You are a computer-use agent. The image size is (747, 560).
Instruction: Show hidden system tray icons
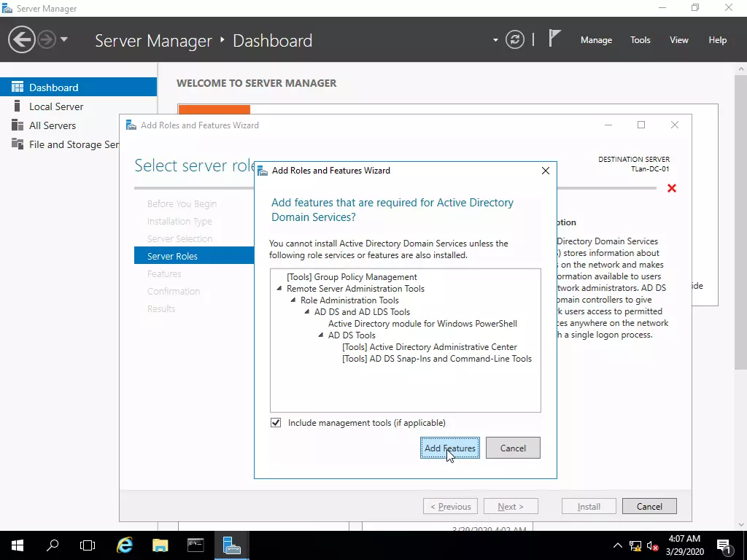617,545
